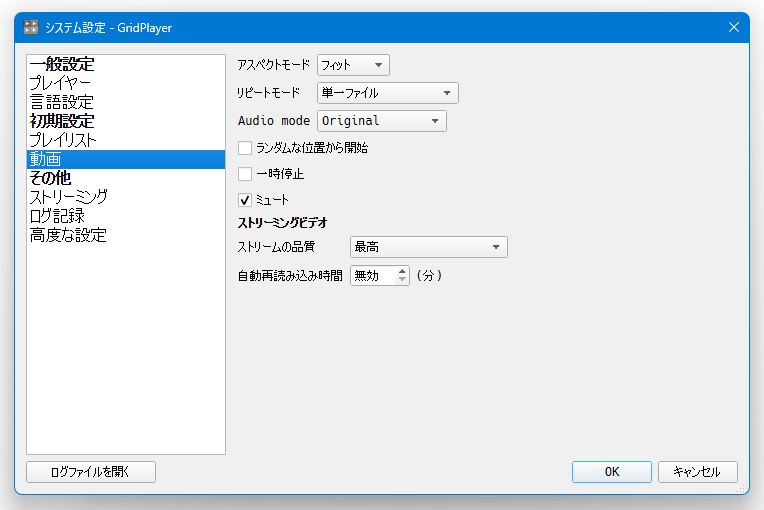Select ストリーミング in settings list

tap(126, 197)
